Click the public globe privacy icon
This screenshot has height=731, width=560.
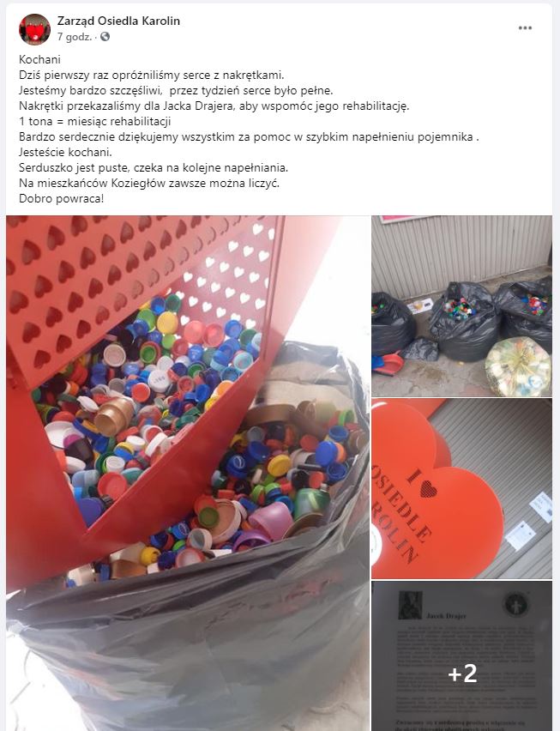tap(105, 36)
